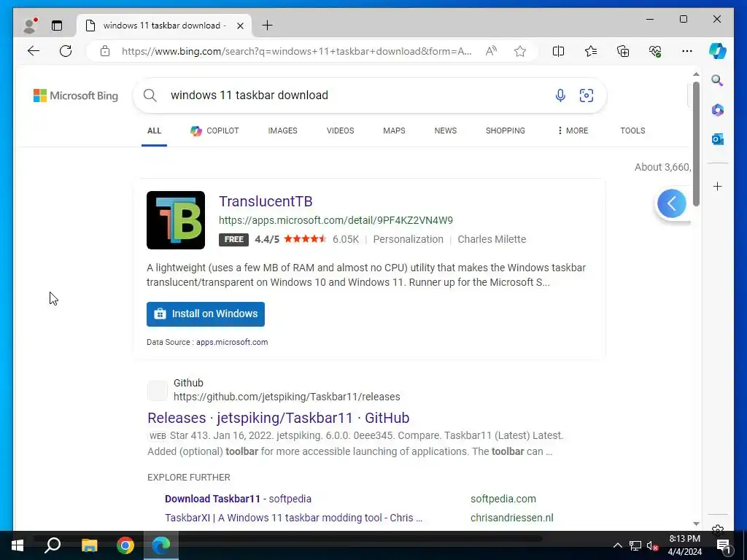Click the scrollbar down arrow
The width and height of the screenshot is (747, 560).
(696, 524)
